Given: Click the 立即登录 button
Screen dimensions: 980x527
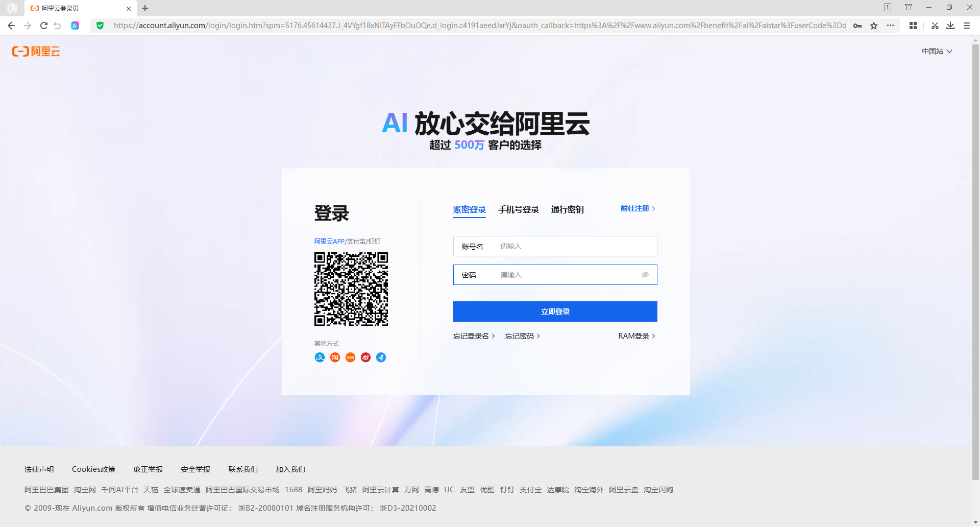Looking at the screenshot, I should [555, 312].
